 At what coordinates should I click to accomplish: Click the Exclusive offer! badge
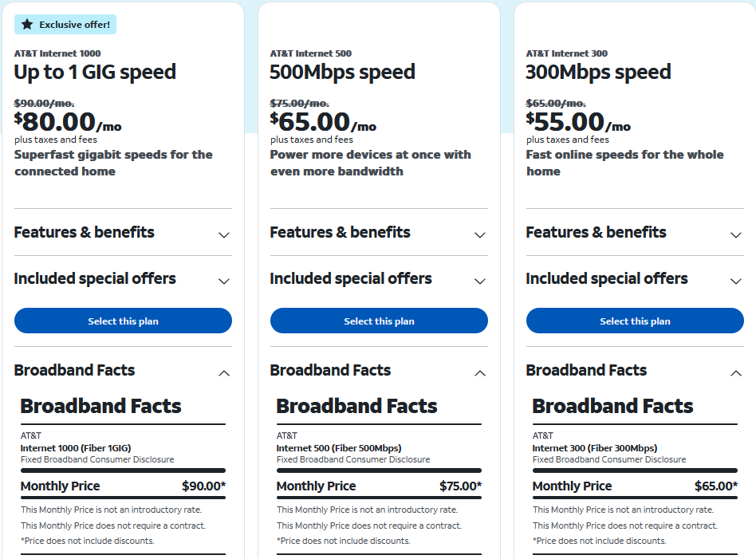click(65, 24)
